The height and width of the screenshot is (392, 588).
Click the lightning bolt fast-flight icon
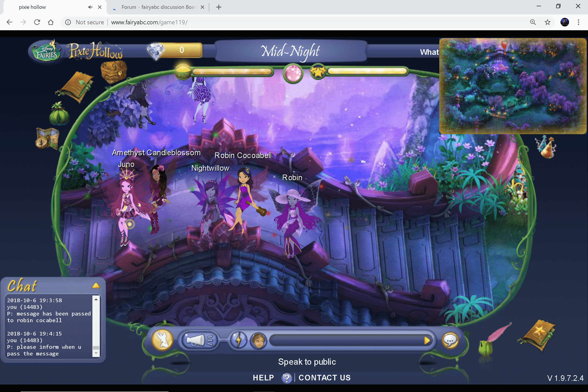pyautogui.click(x=239, y=340)
